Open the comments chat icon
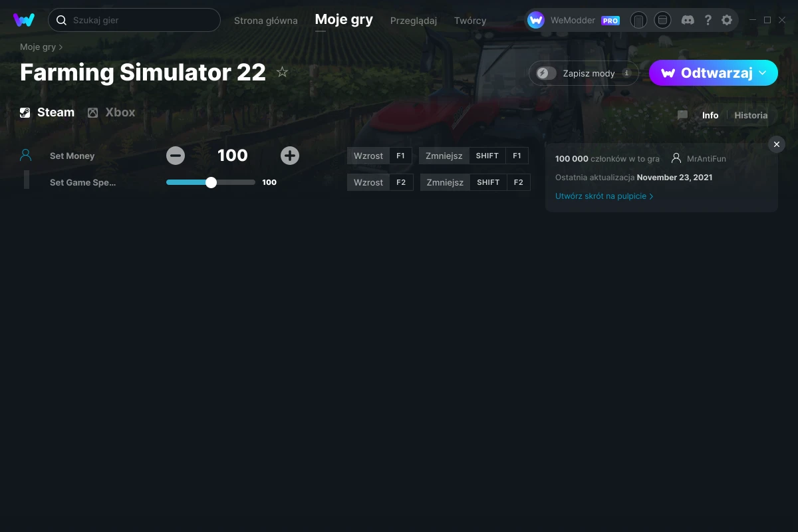Screen dimensions: 798x532 [x=682, y=115]
